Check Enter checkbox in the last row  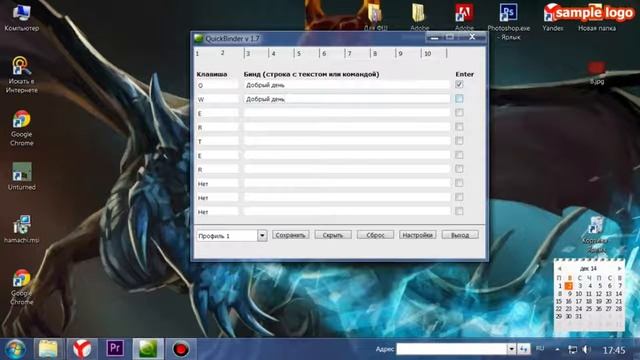point(459,211)
